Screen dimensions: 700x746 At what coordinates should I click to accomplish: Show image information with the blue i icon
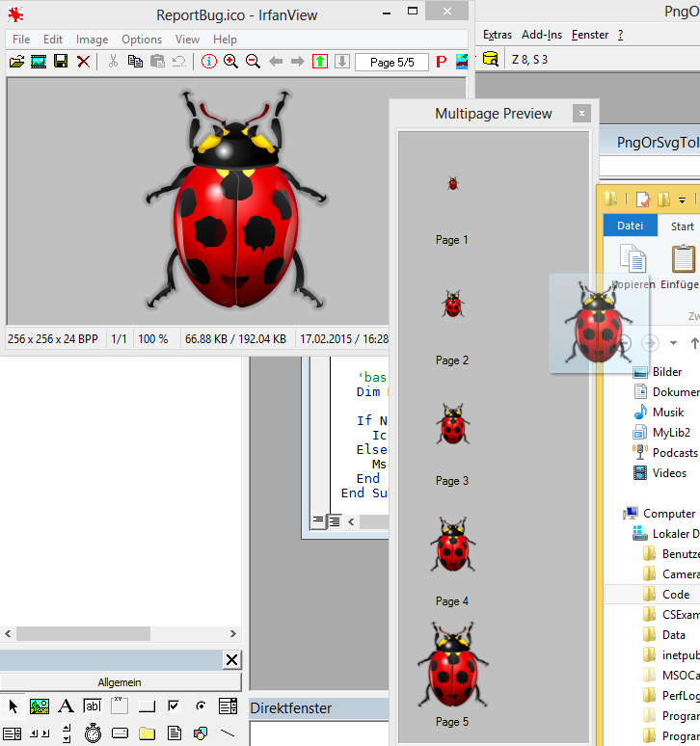(x=209, y=62)
